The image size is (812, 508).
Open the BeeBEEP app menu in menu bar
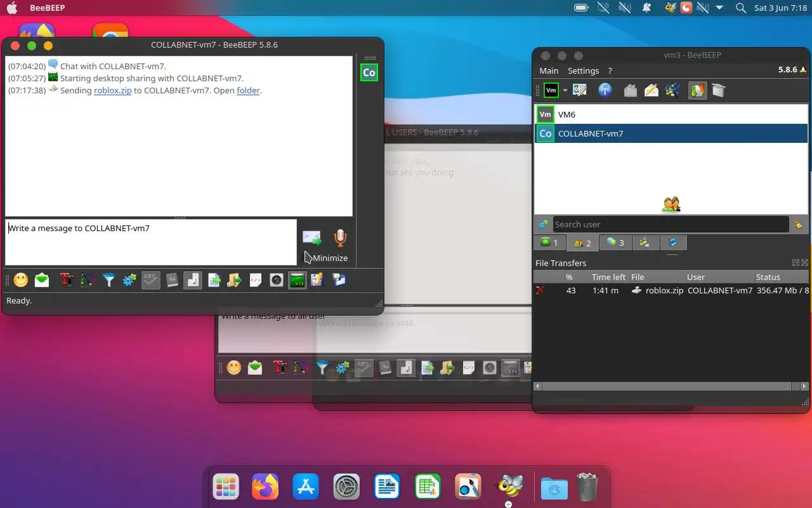(x=47, y=8)
